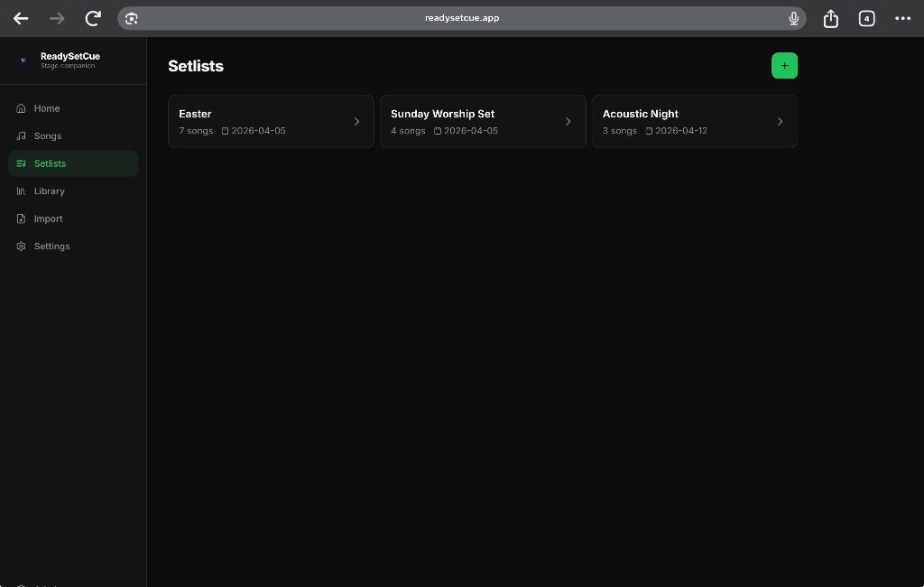
Task: Navigate to Home in the sidebar
Action: point(73,108)
